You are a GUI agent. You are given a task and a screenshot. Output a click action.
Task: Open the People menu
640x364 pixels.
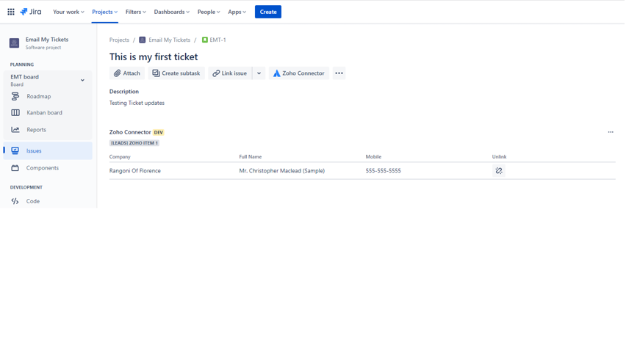tap(209, 12)
